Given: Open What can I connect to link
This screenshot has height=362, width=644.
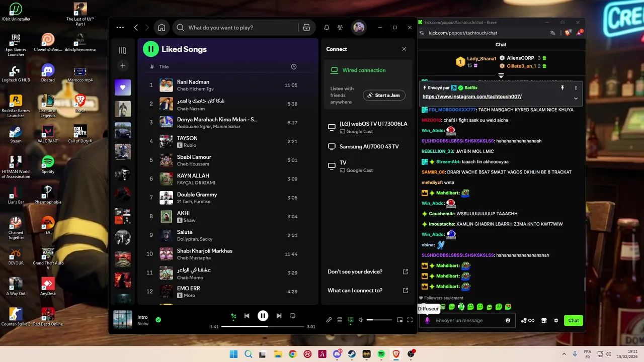Looking at the screenshot, I should [367, 291].
